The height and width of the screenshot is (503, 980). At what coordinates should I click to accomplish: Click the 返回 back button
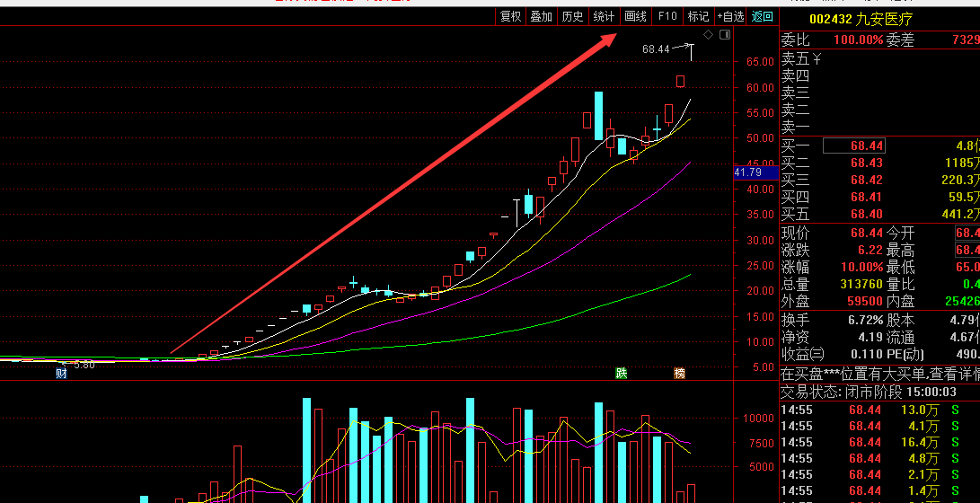(x=762, y=16)
